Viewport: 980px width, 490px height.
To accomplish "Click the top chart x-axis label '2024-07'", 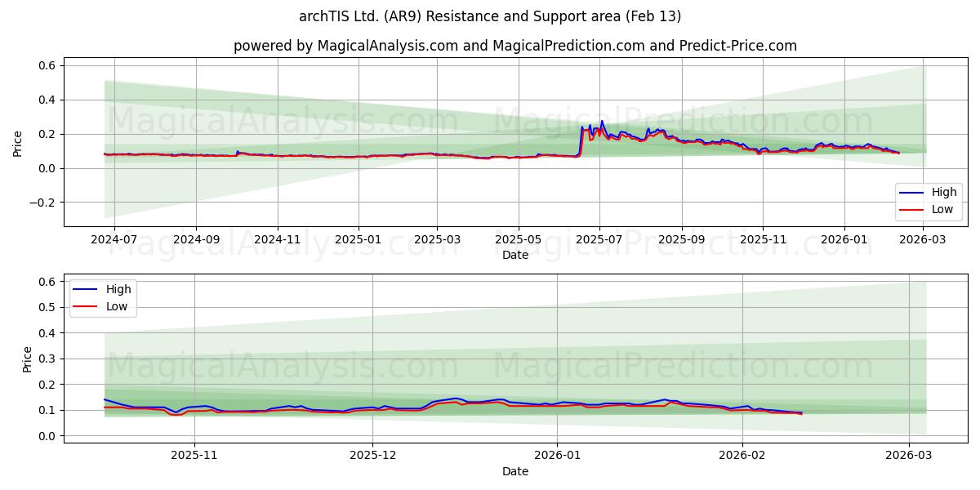I will [114, 239].
